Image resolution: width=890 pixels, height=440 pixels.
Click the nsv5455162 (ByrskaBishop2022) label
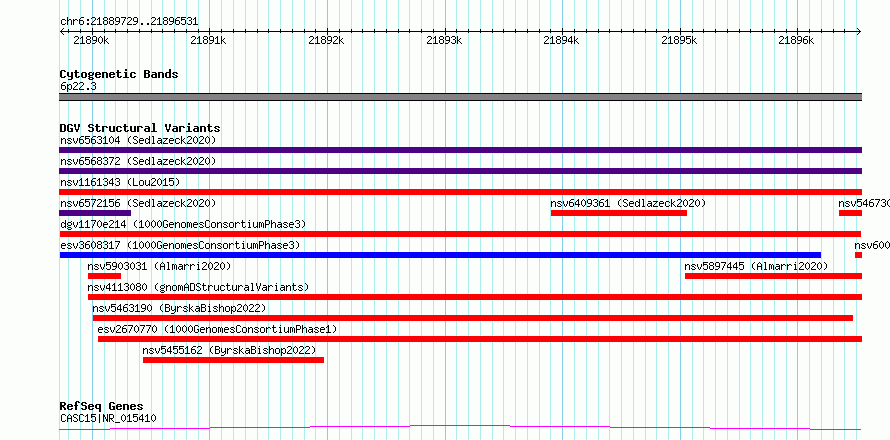pos(229,350)
